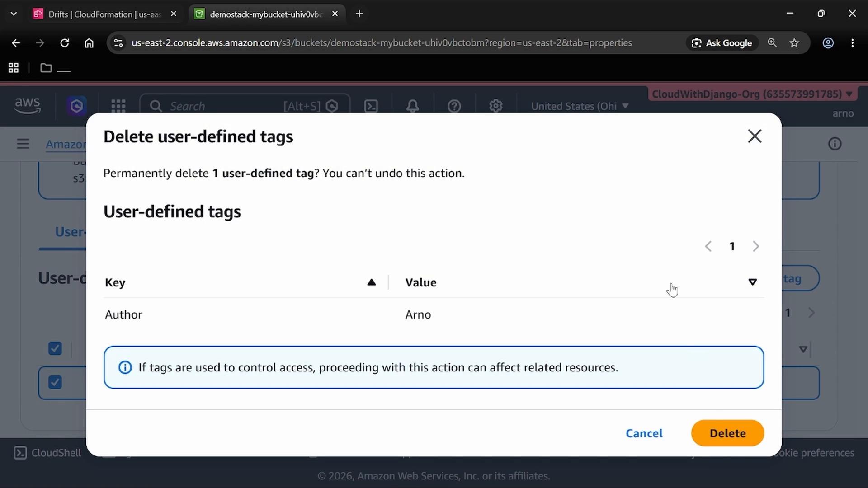Image resolution: width=868 pixels, height=488 pixels.
Task: Open the browser three-dot menu
Action: (x=853, y=43)
